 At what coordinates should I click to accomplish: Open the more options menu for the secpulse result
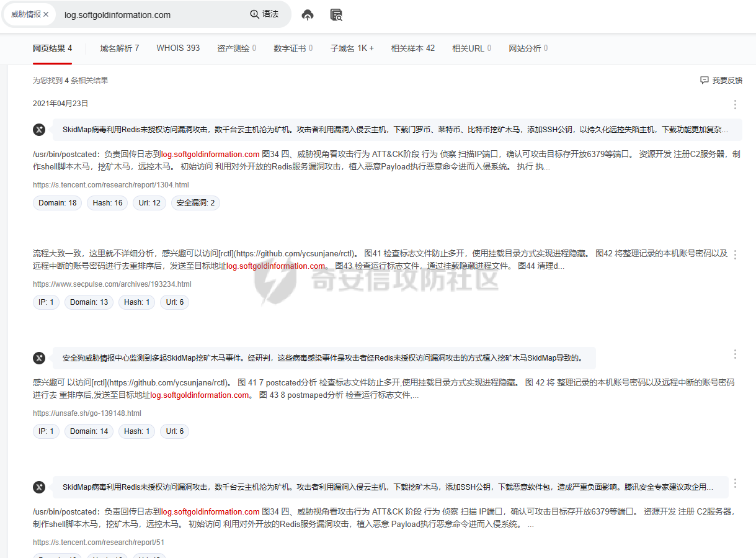735,254
